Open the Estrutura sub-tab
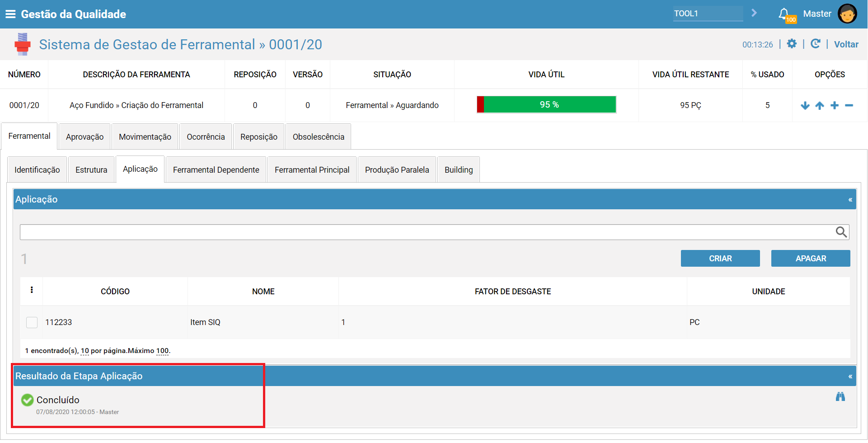The height and width of the screenshot is (443, 868). [x=91, y=170]
